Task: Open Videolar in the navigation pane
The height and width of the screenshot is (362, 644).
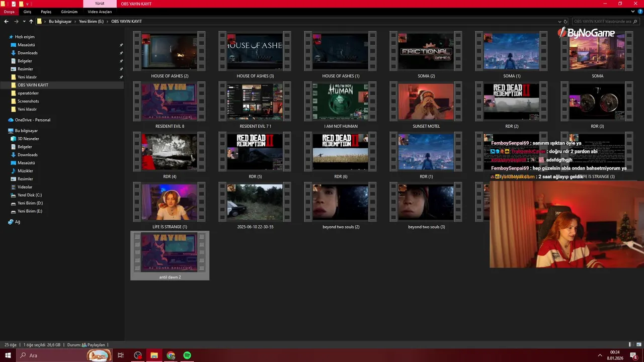Action: pyautogui.click(x=25, y=187)
